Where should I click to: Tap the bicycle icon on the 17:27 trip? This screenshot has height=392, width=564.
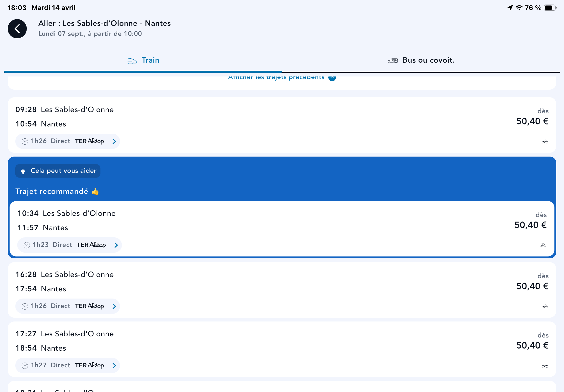(x=545, y=366)
